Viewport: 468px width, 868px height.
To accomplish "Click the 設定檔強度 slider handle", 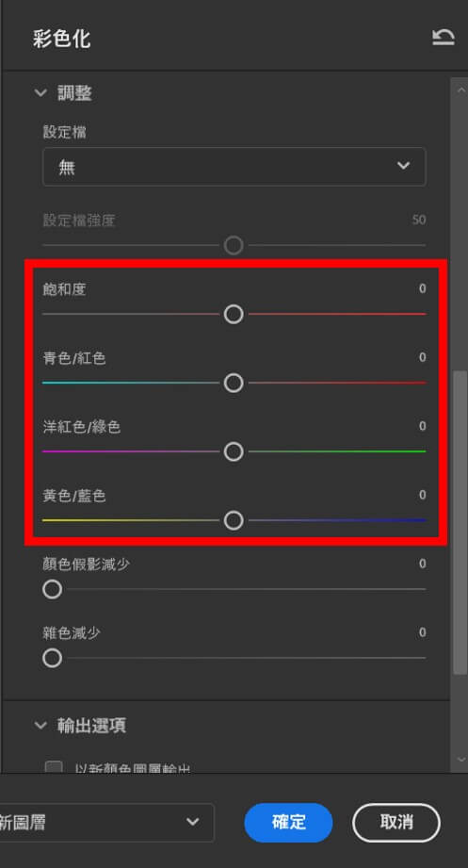I will [x=234, y=245].
